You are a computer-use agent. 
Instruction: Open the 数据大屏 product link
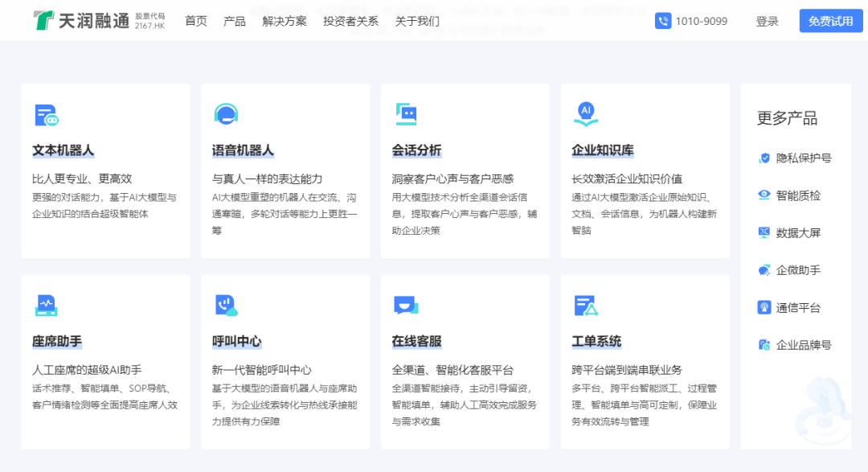point(789,233)
